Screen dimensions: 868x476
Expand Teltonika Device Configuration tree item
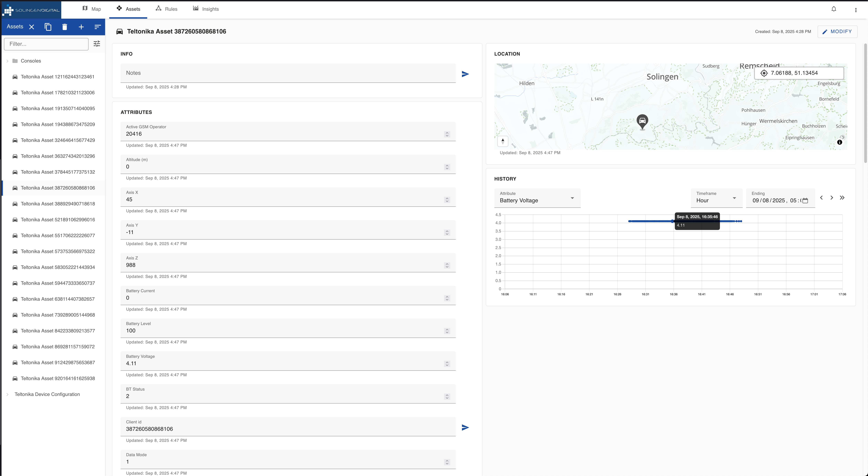tap(7, 394)
